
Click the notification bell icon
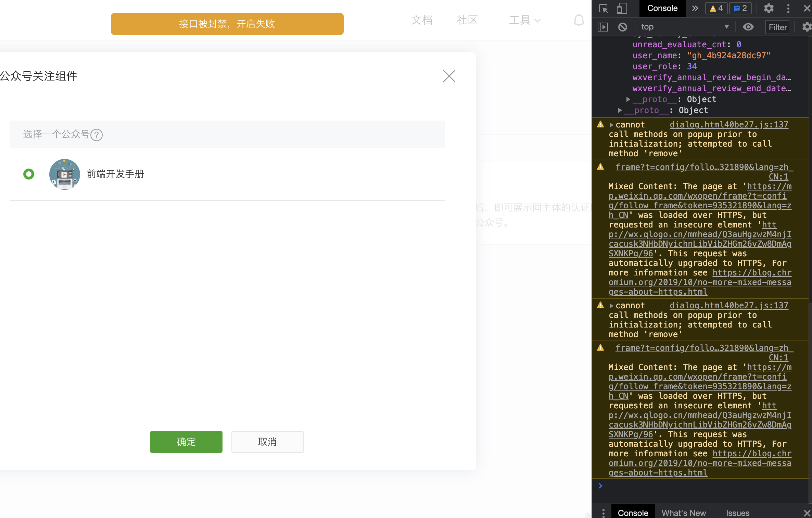pos(579,20)
